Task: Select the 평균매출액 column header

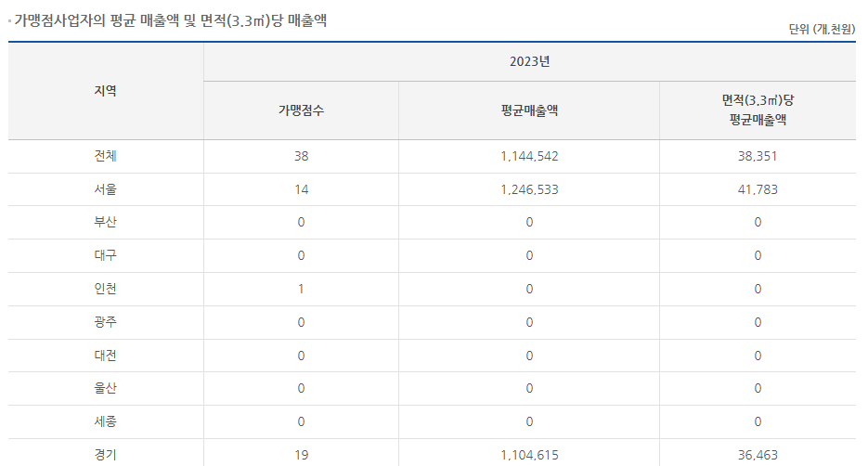Action: (529, 110)
